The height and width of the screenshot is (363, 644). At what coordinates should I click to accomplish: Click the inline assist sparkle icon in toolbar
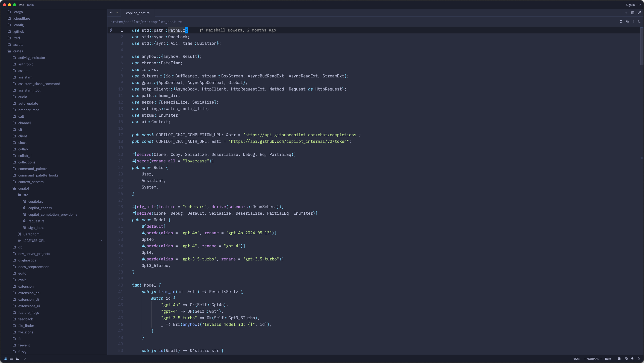[627, 22]
